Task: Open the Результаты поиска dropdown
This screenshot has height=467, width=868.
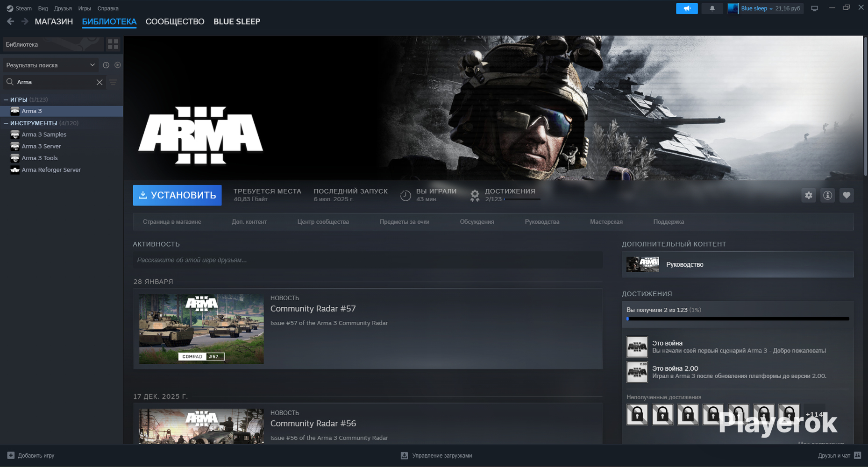Action: [50, 65]
